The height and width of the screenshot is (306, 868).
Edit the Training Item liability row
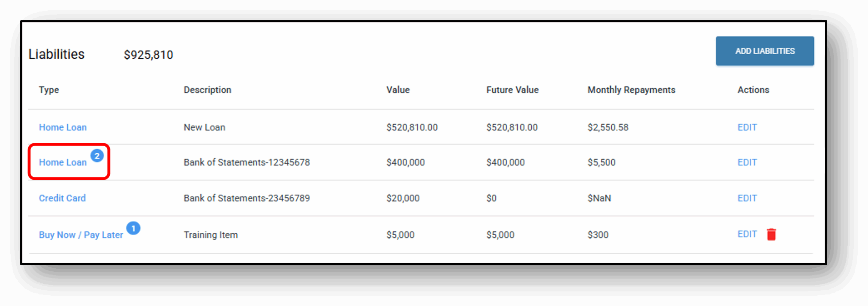747,234
